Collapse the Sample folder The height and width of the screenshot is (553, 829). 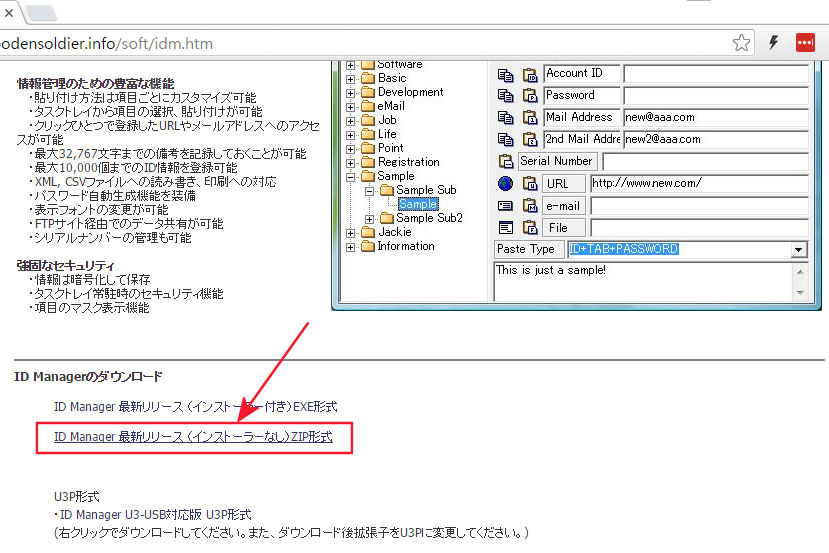[x=351, y=177]
